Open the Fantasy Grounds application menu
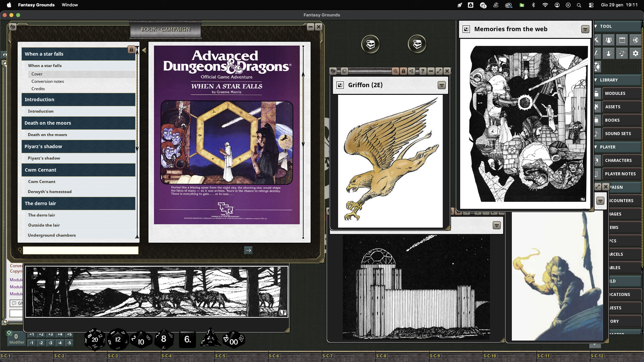Screen dimensions: 644x362 tap(36, 5)
